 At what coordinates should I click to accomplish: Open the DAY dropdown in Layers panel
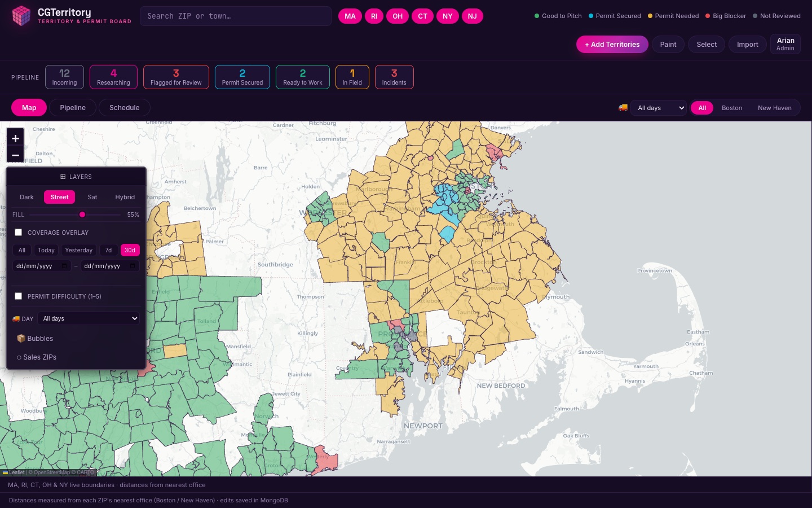(x=89, y=318)
